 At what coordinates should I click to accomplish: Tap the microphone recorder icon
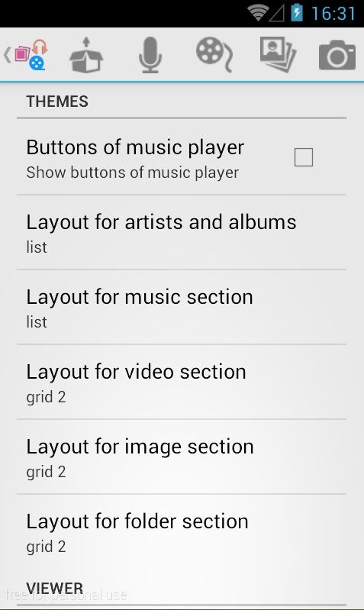(150, 55)
